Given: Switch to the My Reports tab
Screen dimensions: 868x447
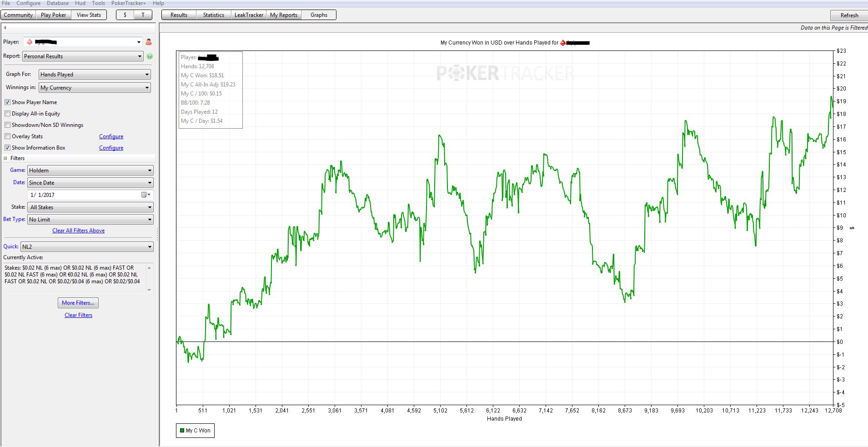Looking at the screenshot, I should tap(284, 15).
